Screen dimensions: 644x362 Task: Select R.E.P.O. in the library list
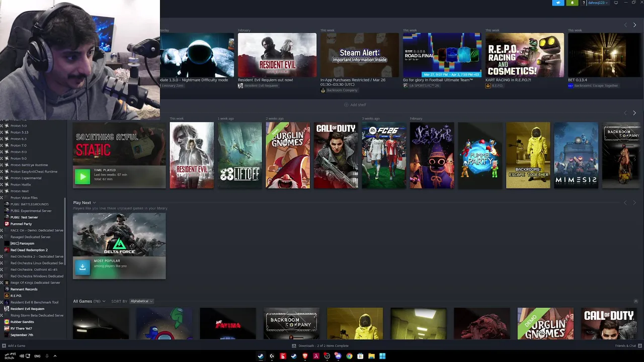[x=16, y=296]
